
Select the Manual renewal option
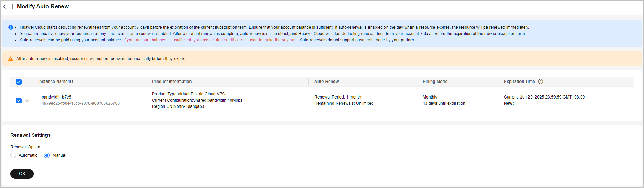pyautogui.click(x=47, y=155)
